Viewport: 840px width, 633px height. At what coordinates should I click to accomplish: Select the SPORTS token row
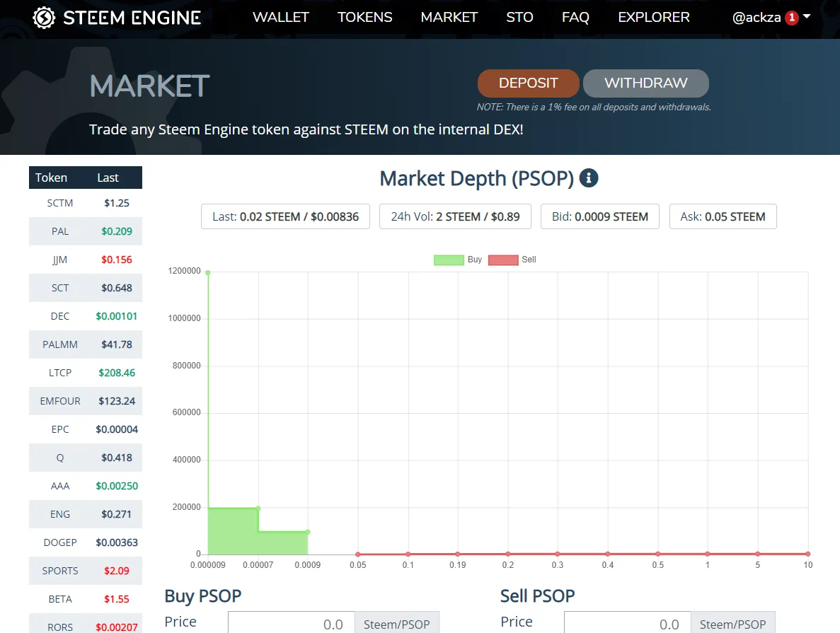click(86, 571)
